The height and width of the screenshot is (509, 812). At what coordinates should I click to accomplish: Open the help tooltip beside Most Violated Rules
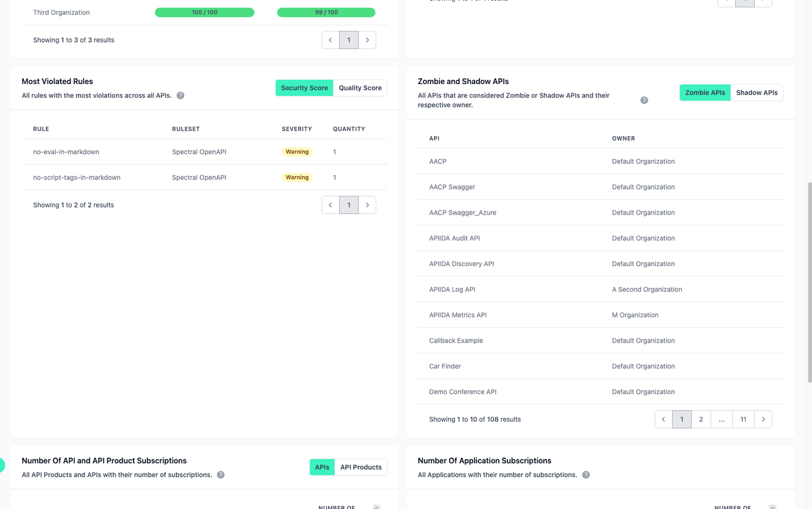180,95
